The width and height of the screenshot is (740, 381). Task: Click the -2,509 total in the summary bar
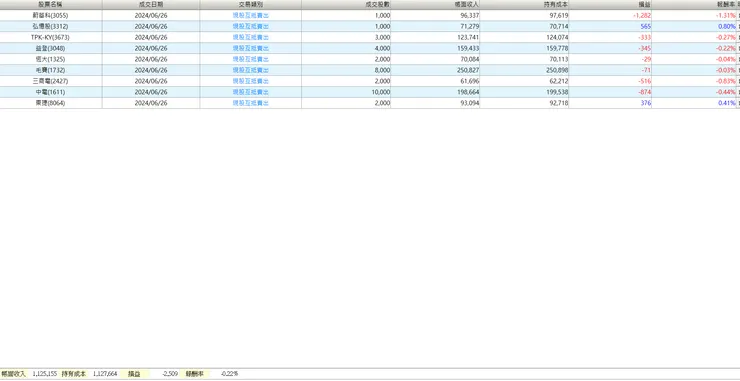pyautogui.click(x=170, y=373)
